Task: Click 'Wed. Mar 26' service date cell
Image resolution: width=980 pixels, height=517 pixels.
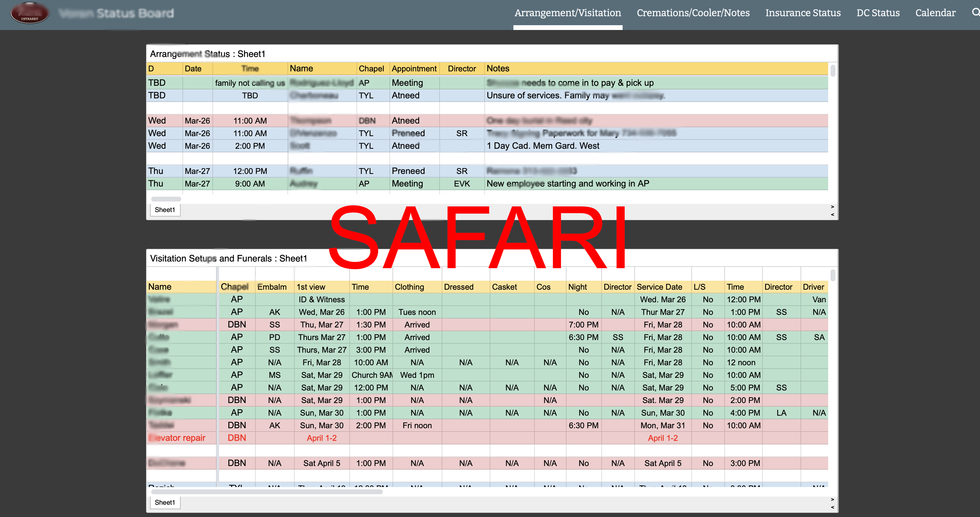Action: click(663, 300)
